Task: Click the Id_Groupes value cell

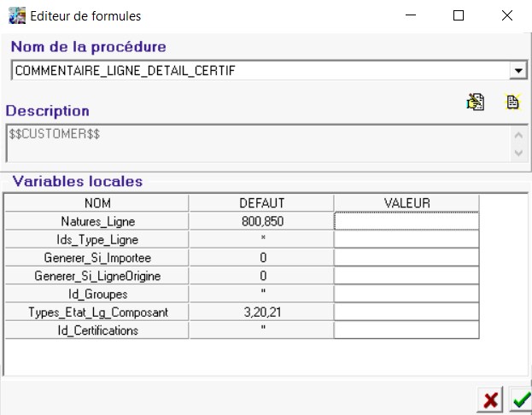Action: point(406,294)
